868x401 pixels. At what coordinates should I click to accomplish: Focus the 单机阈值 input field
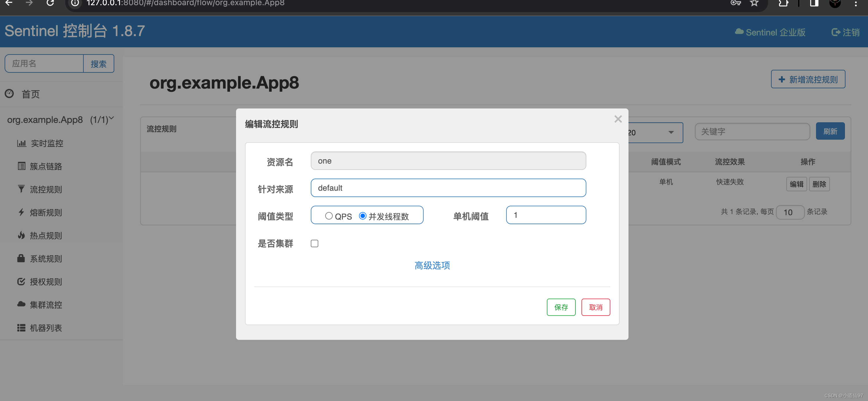pyautogui.click(x=546, y=215)
